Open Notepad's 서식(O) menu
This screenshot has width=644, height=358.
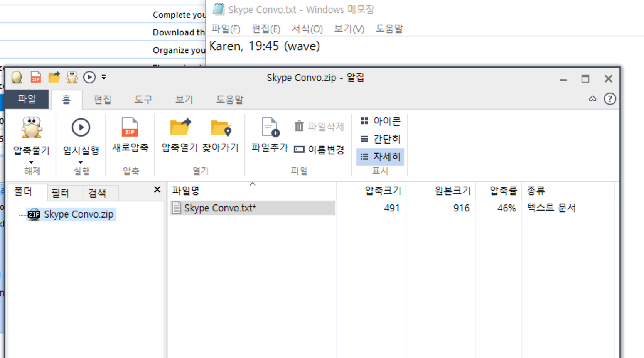pos(307,29)
